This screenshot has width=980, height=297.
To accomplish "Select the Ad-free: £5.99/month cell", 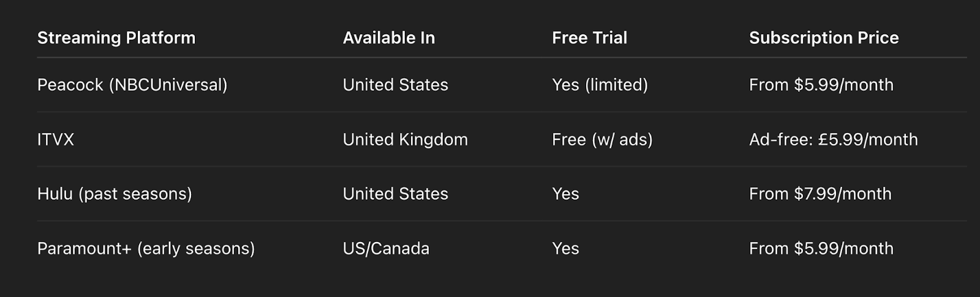I will 833,140.
